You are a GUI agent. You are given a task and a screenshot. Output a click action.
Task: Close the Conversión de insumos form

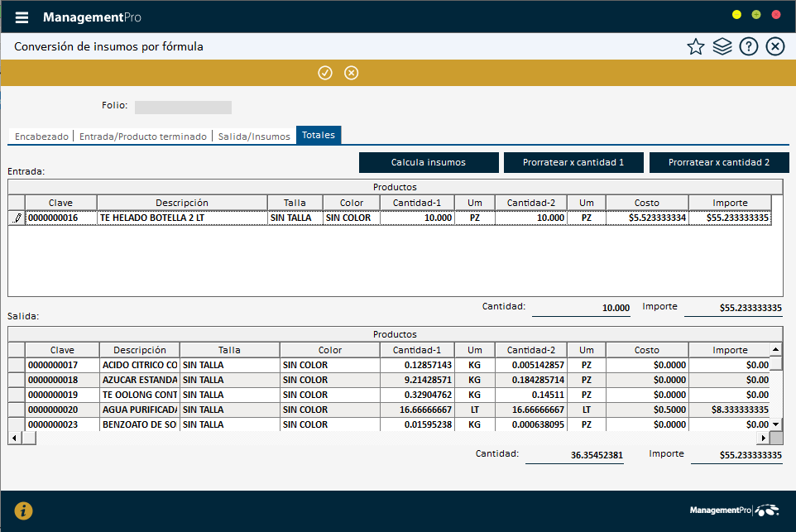pos(775,46)
